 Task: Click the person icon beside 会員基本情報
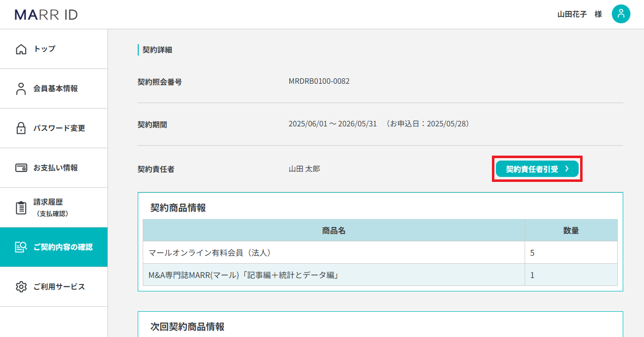[x=21, y=89]
